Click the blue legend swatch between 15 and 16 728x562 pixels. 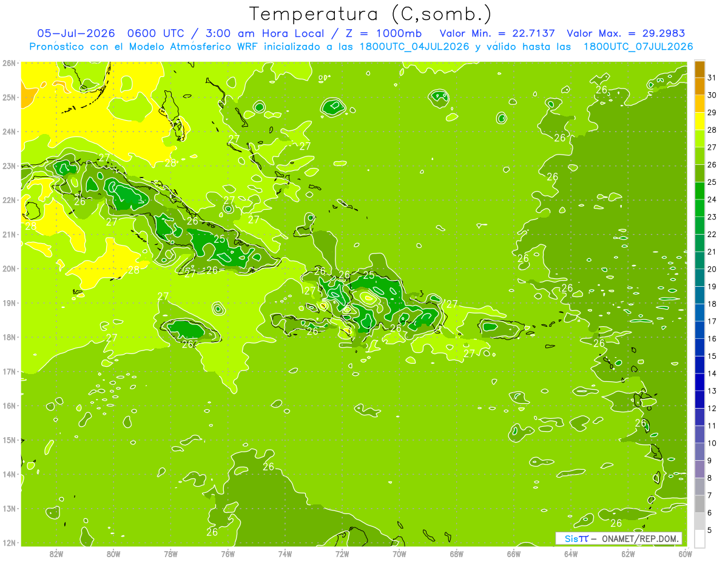coord(699,347)
